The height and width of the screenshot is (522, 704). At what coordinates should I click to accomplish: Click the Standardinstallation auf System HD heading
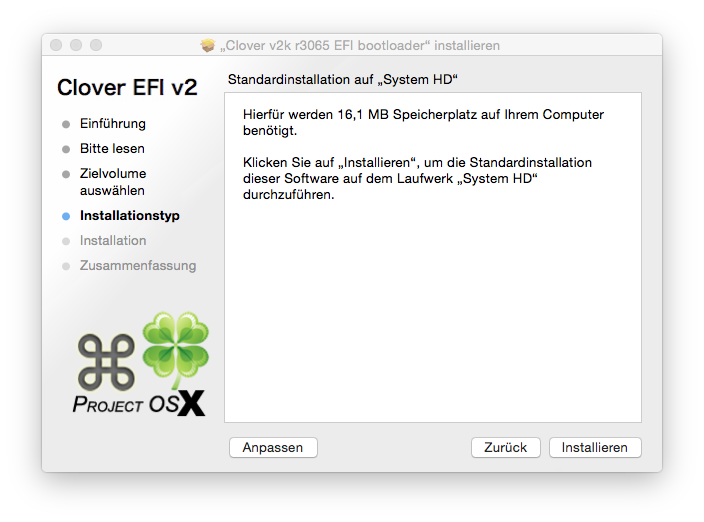[343, 79]
